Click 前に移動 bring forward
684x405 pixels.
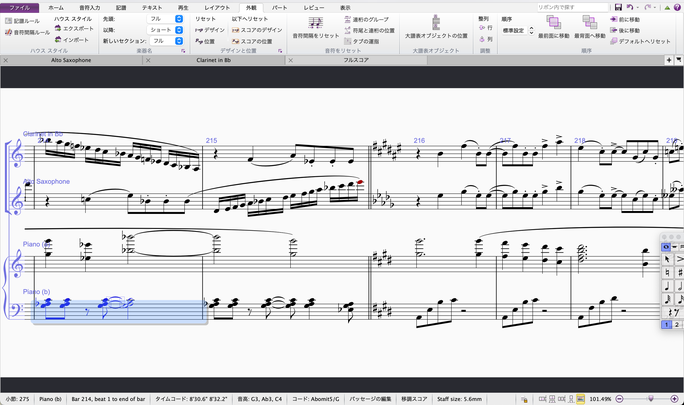pyautogui.click(x=625, y=20)
